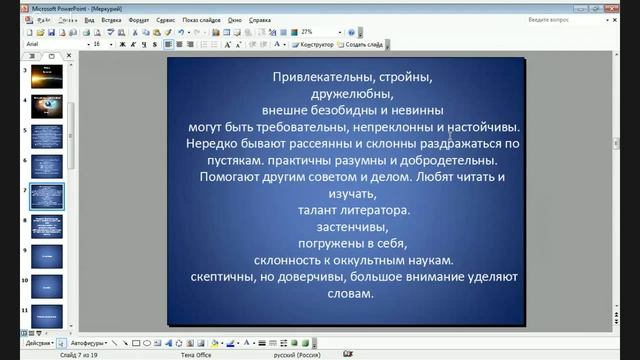Expand line color dropdown arrow
The width and height of the screenshot is (640, 360).
(x=238, y=343)
